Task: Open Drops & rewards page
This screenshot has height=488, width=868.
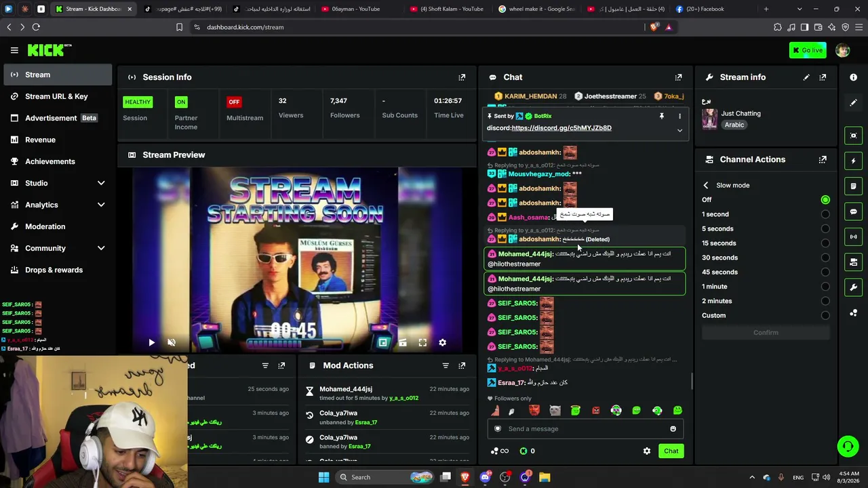Action: pyautogui.click(x=58, y=270)
